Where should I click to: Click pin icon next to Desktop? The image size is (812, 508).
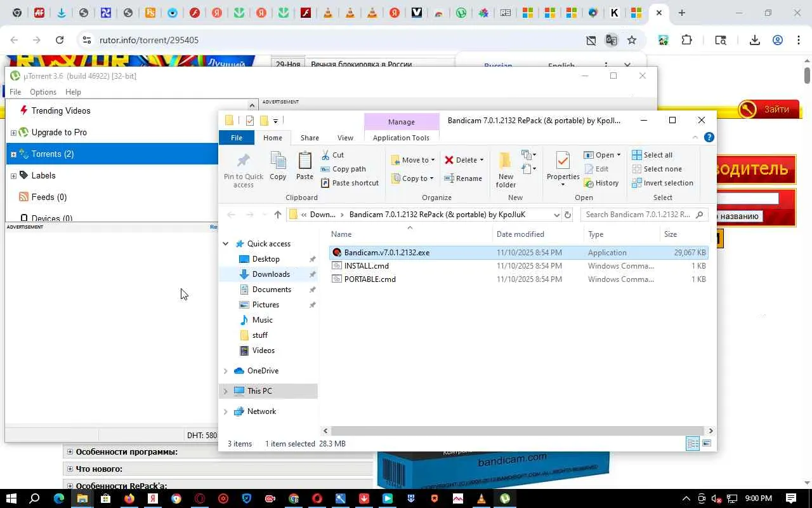[312, 259]
